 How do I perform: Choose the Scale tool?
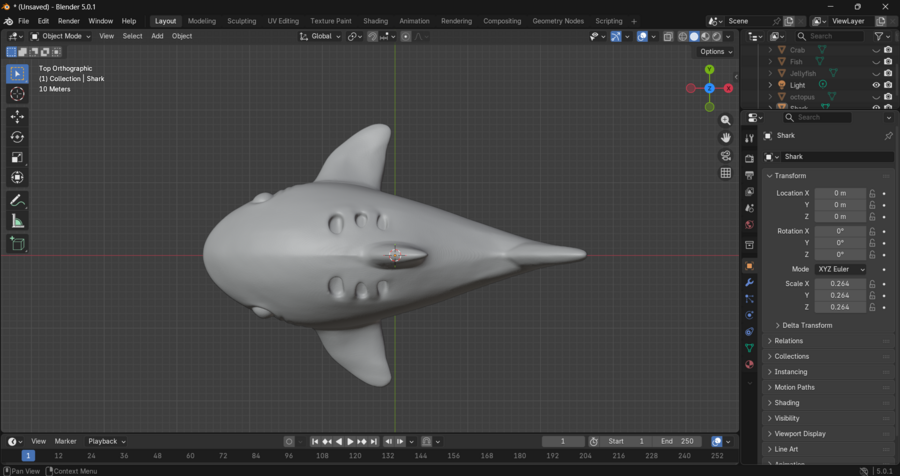pyautogui.click(x=17, y=157)
